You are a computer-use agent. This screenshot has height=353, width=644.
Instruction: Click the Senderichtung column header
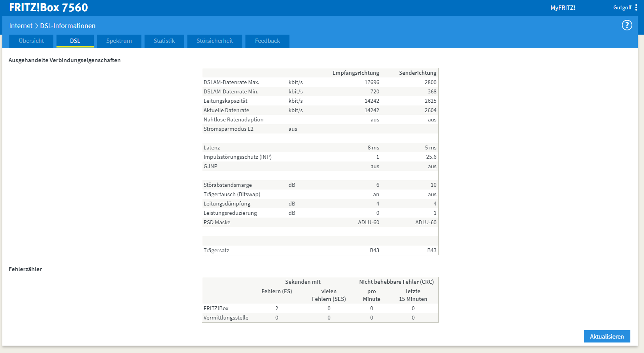click(x=418, y=73)
